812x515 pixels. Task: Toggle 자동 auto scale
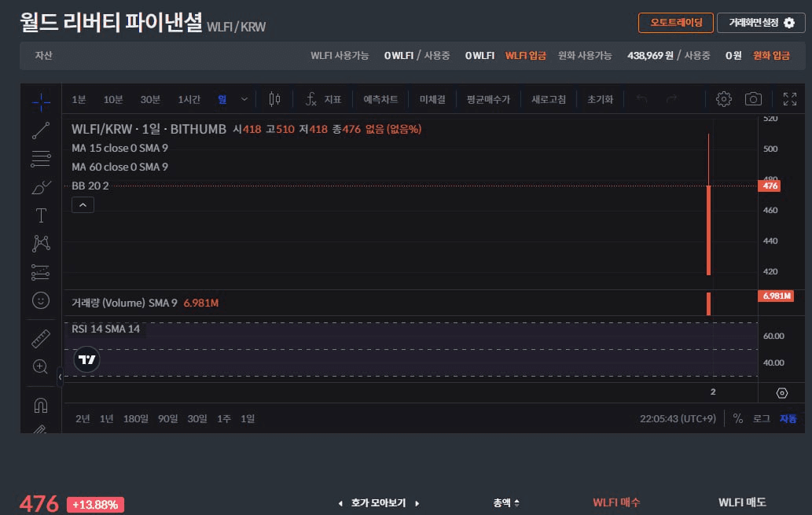[788, 418]
